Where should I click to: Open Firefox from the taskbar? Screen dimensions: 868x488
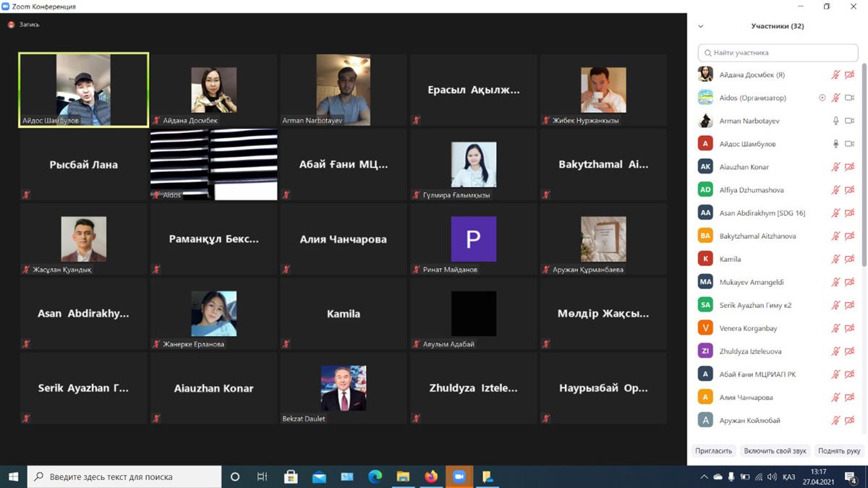(x=431, y=476)
